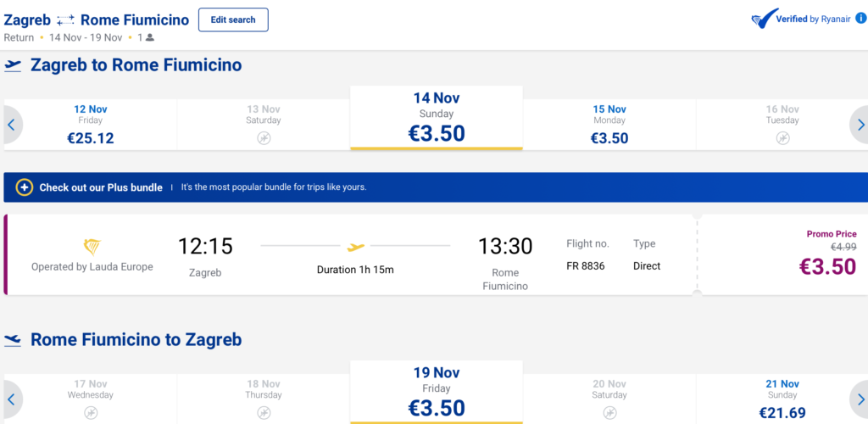This screenshot has height=424, width=868.
Task: Click the info icon next to Verified by Ryanair
Action: (x=860, y=19)
